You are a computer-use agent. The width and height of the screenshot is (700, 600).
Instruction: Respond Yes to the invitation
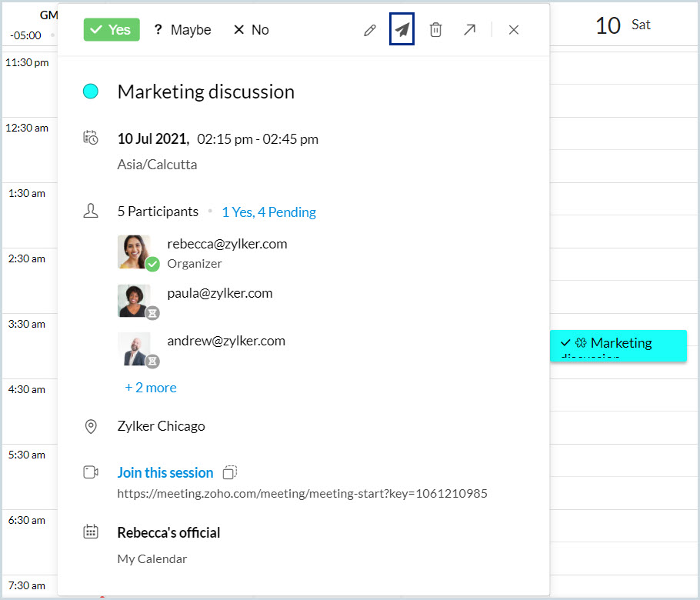pos(112,30)
